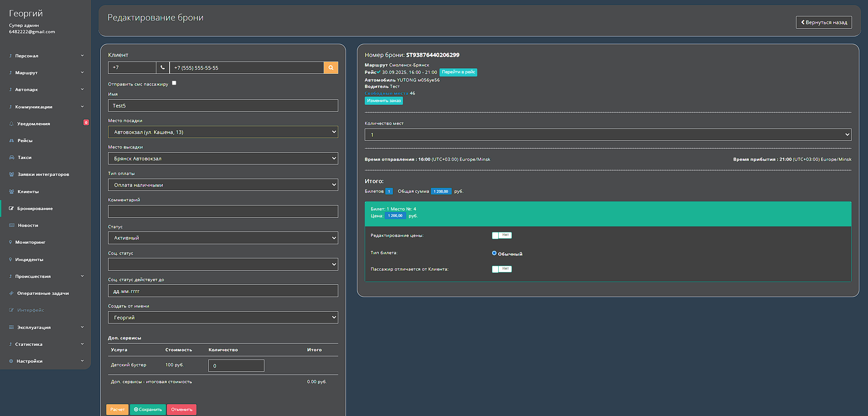
Task: Click the Taxi car icon in sidebar
Action: tap(11, 158)
